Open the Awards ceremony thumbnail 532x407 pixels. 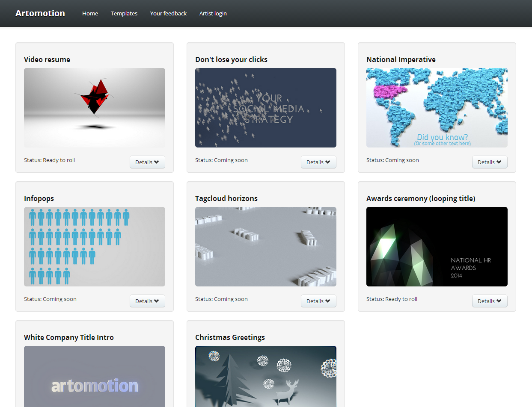(x=437, y=247)
